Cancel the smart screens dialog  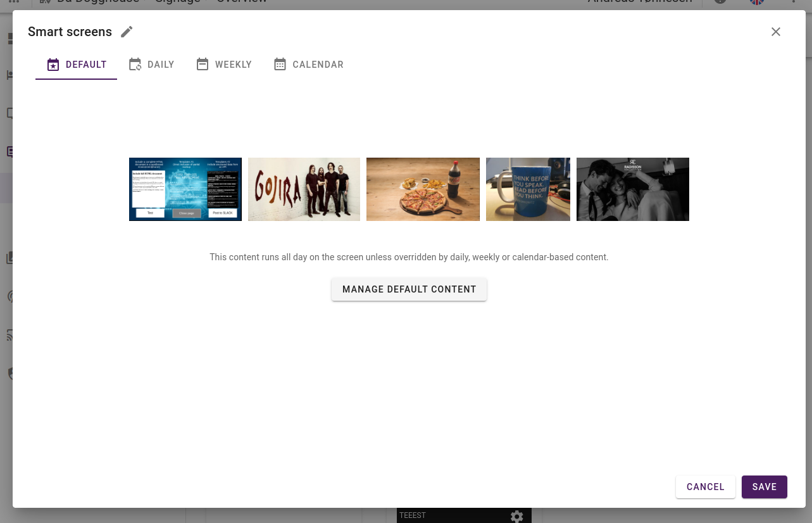[705, 487]
